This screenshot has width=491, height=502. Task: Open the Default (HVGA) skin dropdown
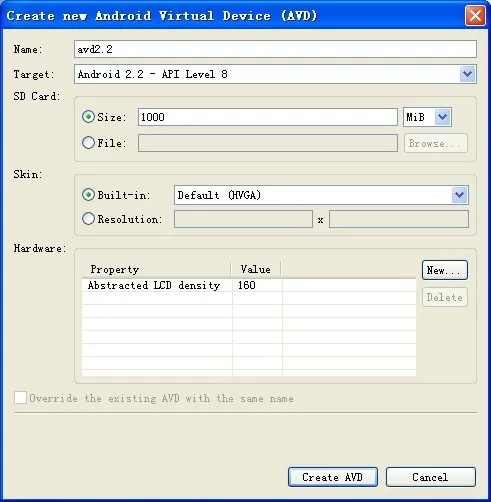(460, 195)
